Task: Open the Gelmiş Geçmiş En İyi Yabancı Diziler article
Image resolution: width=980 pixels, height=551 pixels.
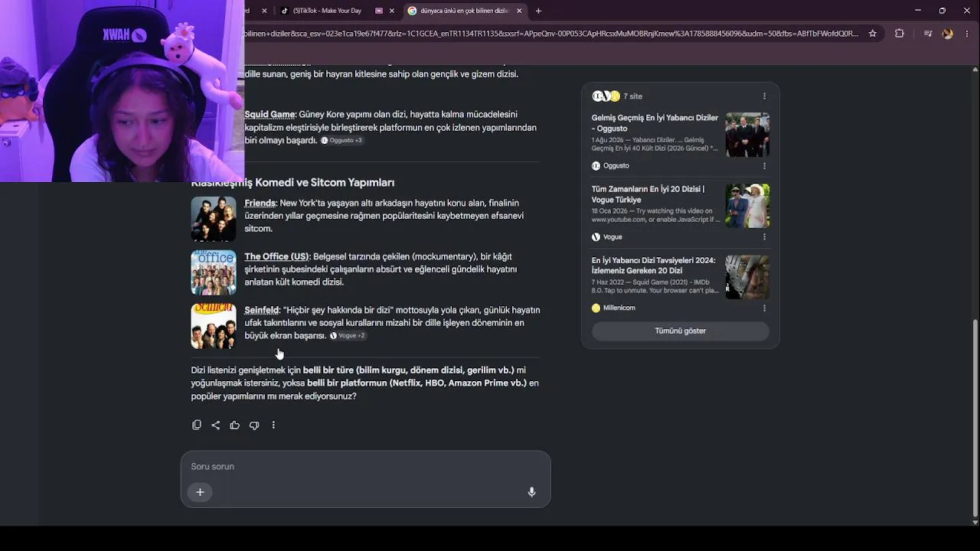Action: coord(655,123)
